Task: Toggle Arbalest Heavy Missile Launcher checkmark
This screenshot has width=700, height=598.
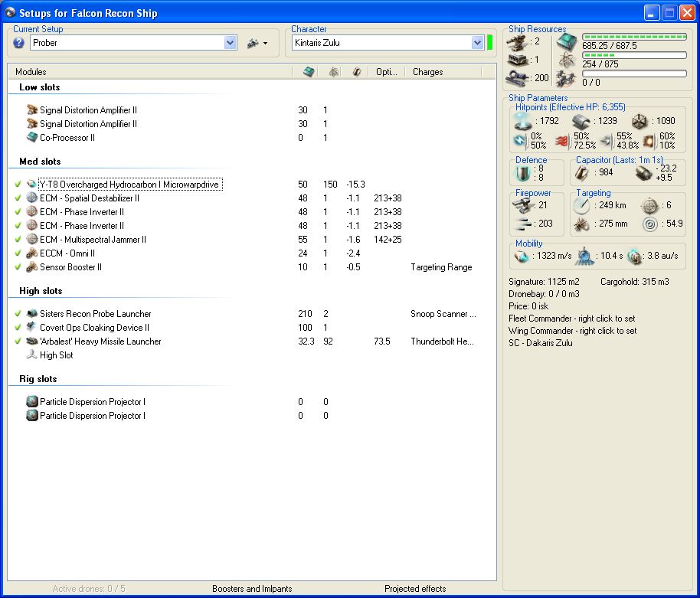Action: [18, 341]
